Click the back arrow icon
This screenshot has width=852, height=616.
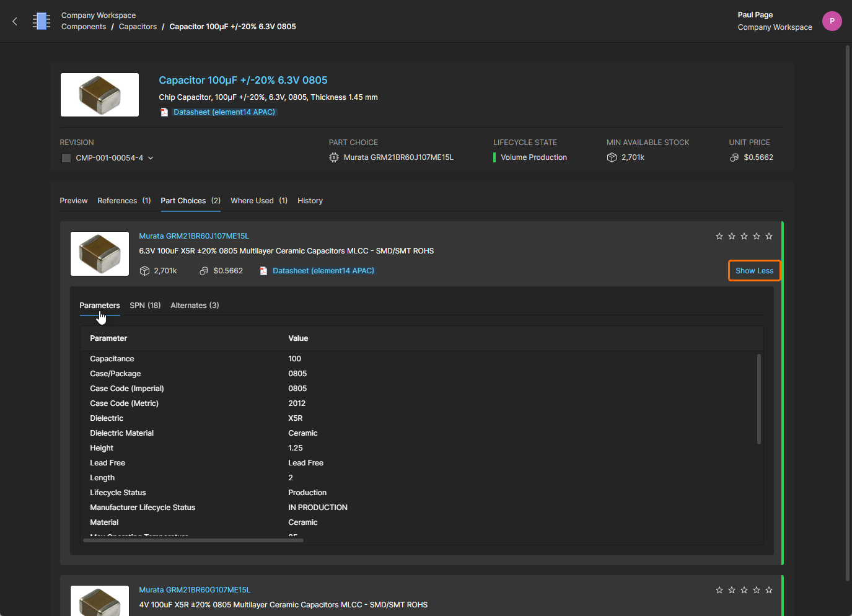pyautogui.click(x=15, y=21)
